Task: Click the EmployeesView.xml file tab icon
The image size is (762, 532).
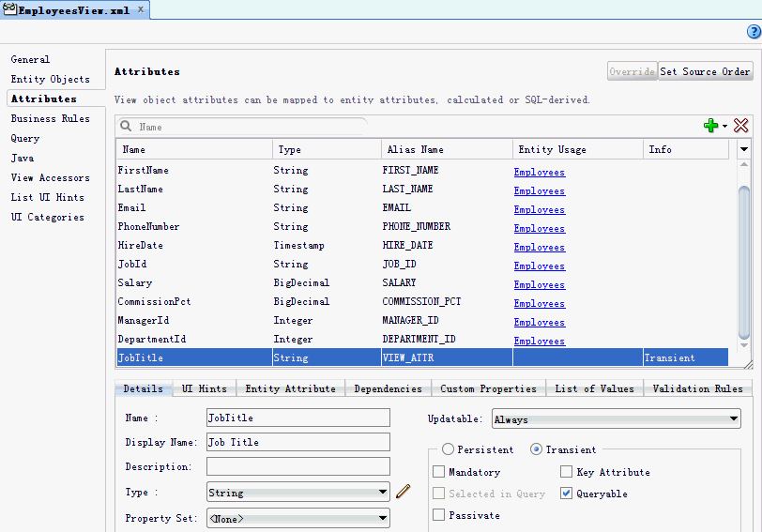Action: tap(9, 9)
